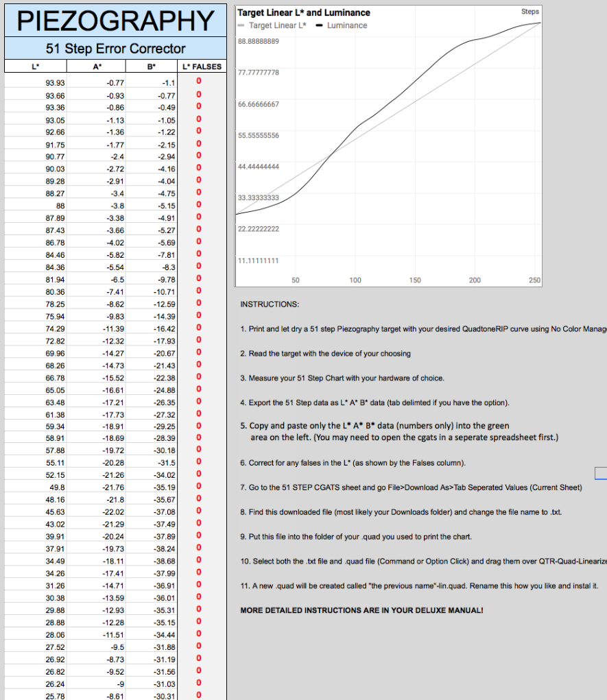Select the PIEZOGRAPHY title cell

pos(116,21)
